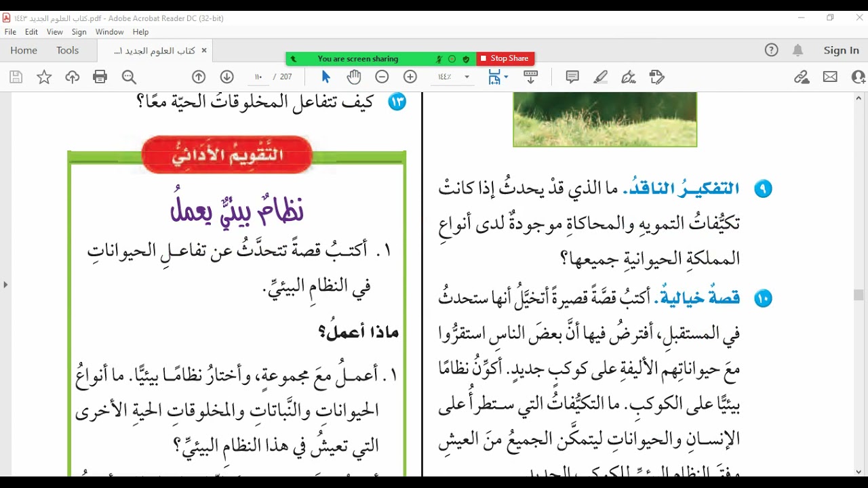Viewport: 868px width, 488px height.
Task: Click the vertical scrollbar thumb
Action: point(859,295)
